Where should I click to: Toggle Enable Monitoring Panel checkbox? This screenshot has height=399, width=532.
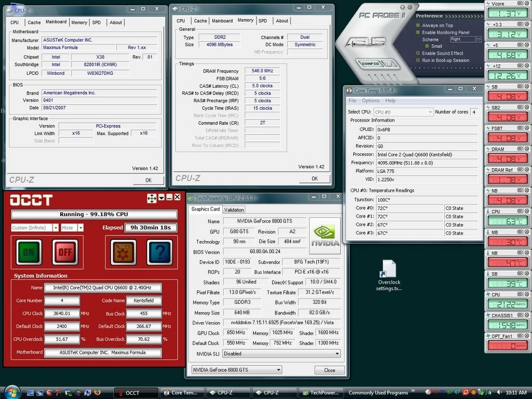418,32
